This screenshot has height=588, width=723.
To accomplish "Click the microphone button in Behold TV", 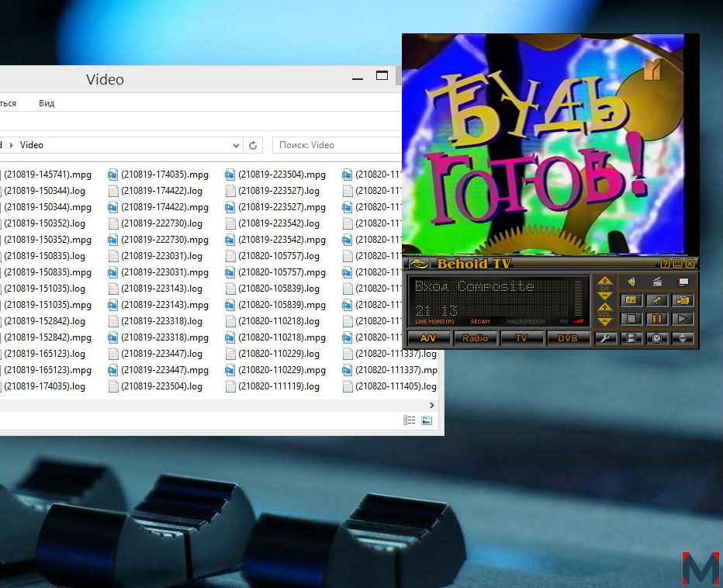I will pos(657,300).
